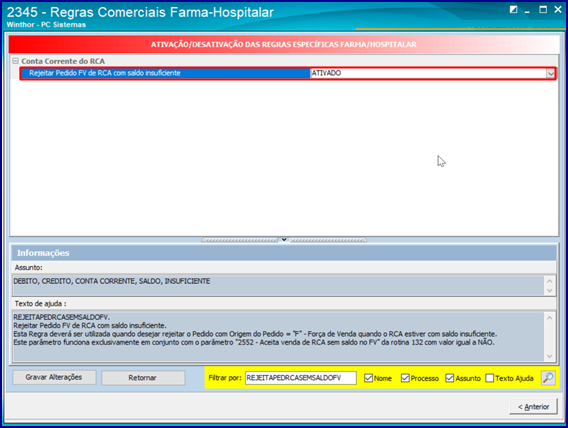Toggle the Nome filter checkbox
The image size is (568, 428).
coord(368,378)
